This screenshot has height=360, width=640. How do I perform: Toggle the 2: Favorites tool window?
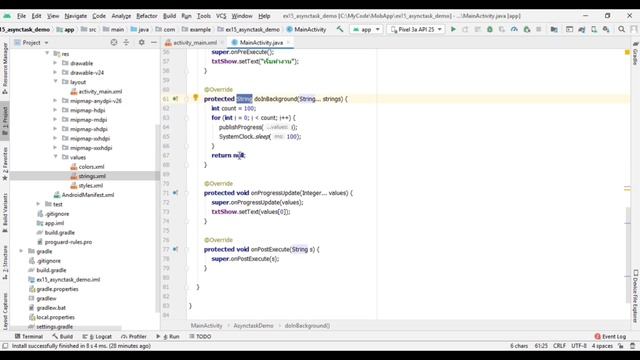coord(5,164)
